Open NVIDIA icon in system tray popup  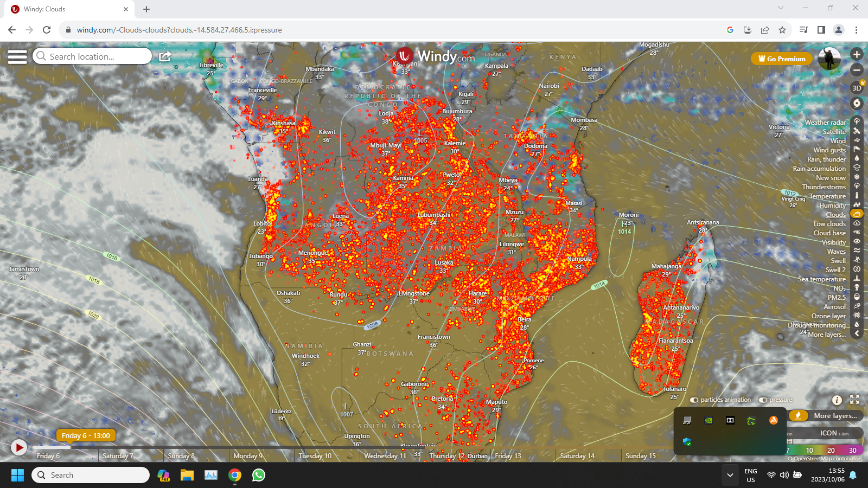pos(709,420)
